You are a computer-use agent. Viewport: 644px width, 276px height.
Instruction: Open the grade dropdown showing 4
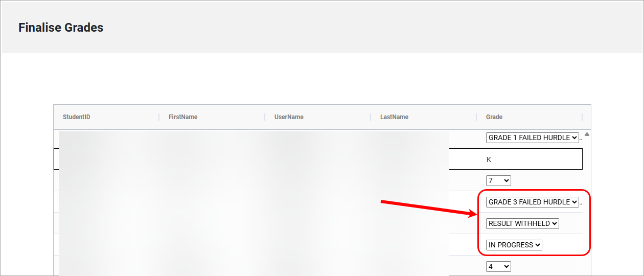(498, 266)
